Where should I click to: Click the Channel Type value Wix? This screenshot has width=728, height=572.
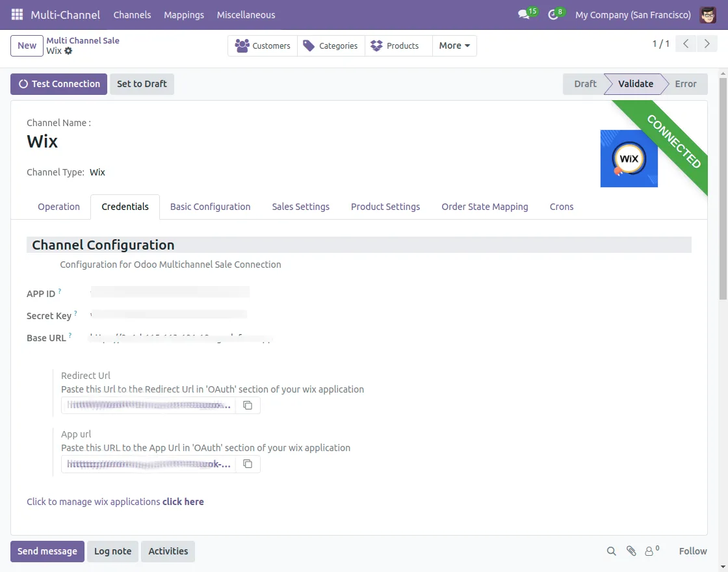(97, 172)
